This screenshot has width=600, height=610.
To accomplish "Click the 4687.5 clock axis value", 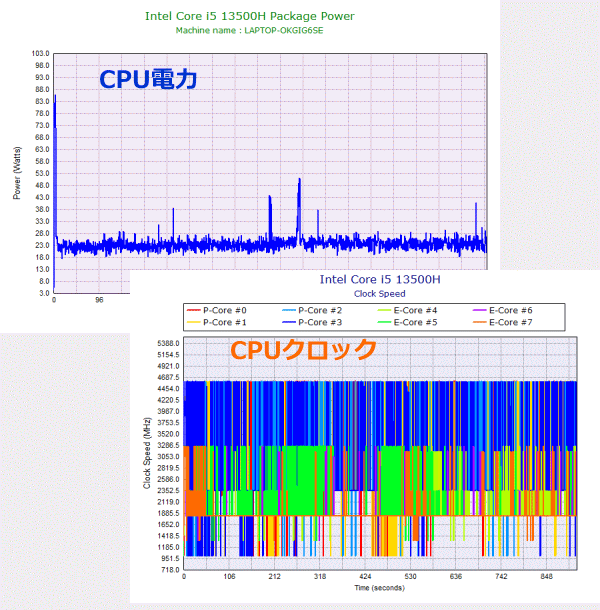I will click(x=168, y=377).
